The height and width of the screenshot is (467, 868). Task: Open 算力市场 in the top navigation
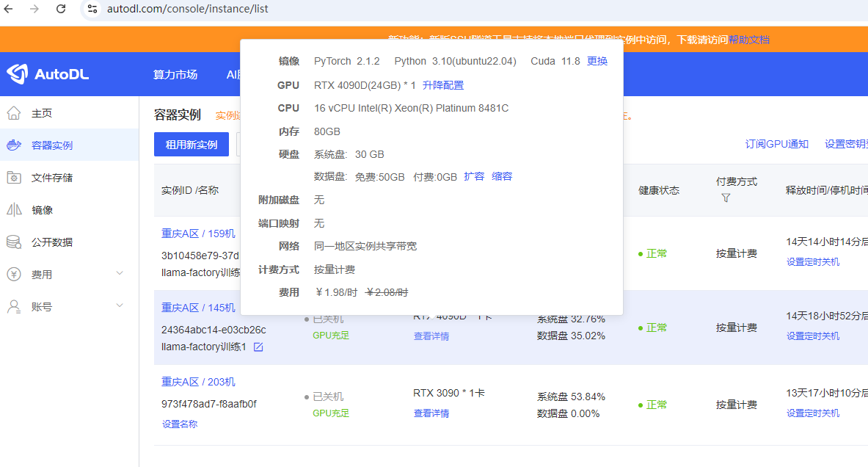[175, 74]
